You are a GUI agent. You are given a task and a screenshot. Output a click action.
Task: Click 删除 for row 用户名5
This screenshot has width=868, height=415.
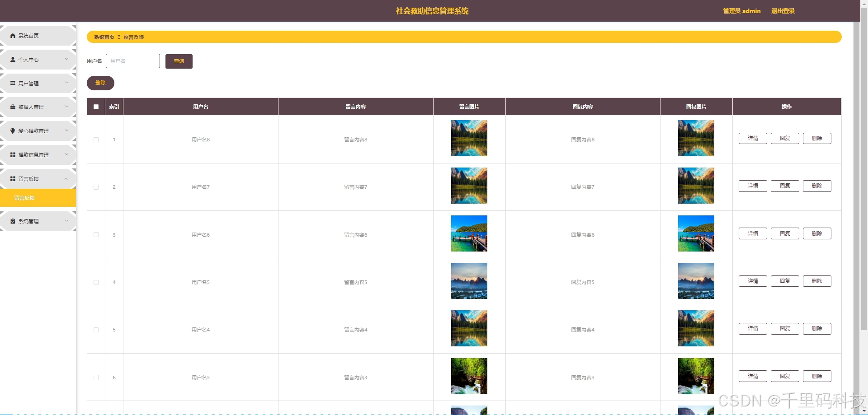click(817, 281)
